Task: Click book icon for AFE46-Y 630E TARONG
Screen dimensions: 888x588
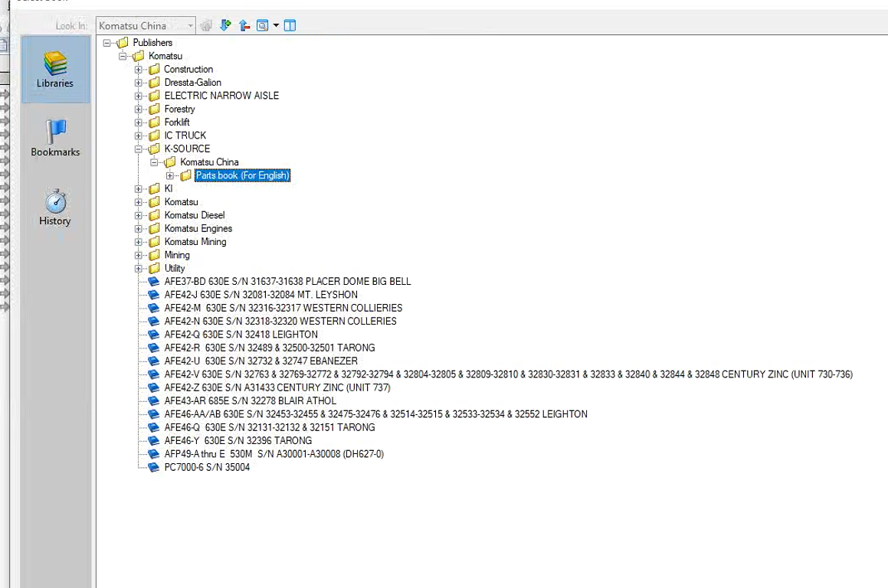Action: point(153,441)
